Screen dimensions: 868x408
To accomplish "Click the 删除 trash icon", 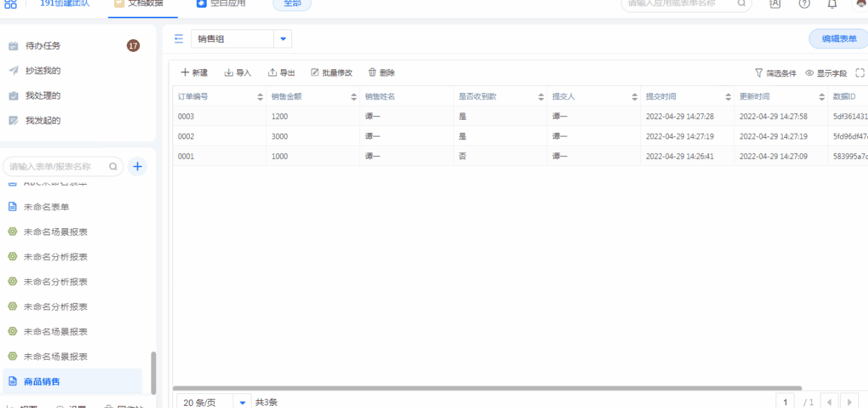I will point(373,73).
